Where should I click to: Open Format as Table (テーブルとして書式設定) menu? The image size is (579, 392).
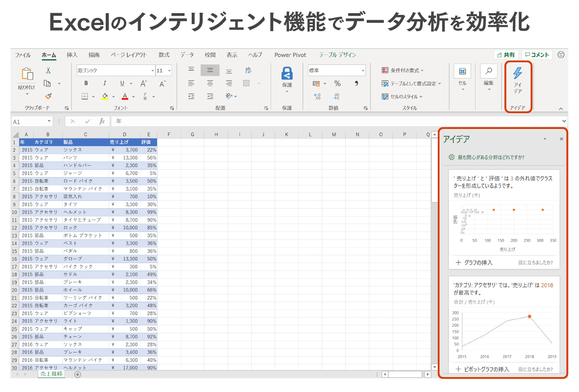411,83
